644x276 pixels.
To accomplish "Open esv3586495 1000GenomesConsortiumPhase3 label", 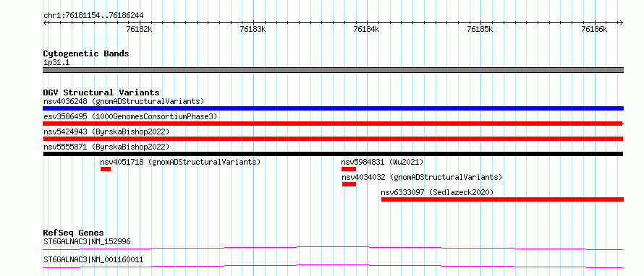I will coord(130,116).
